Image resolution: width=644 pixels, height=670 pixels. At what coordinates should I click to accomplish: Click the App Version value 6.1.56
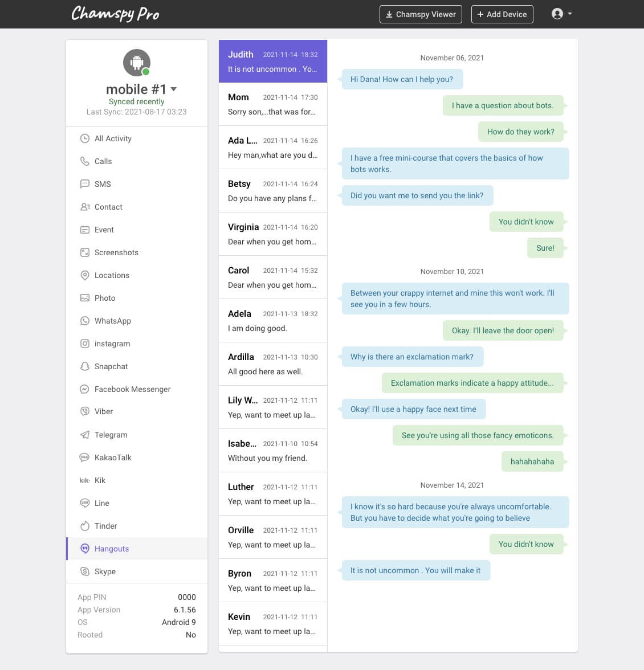coord(185,610)
